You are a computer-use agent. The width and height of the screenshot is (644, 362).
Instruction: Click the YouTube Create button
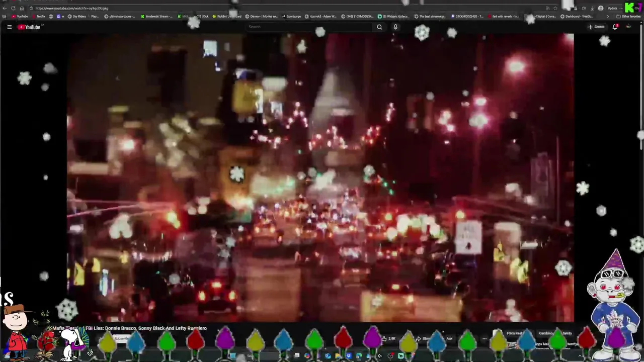click(596, 27)
